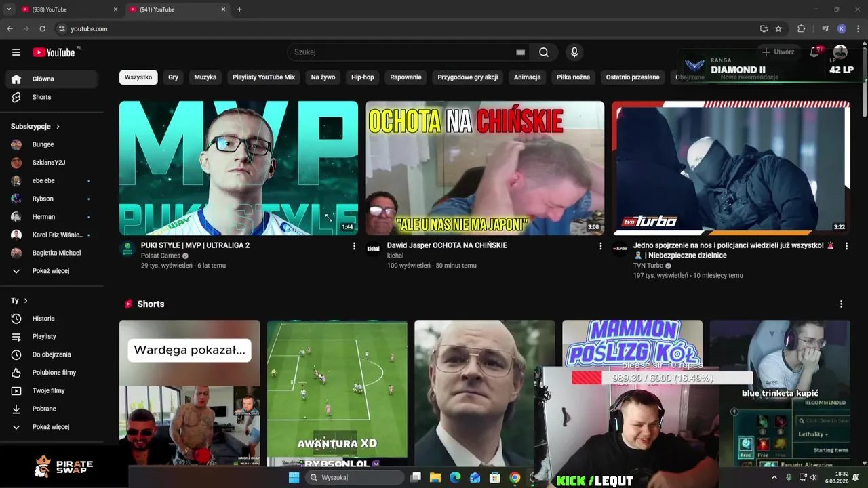Open Twoje filmy in sidebar
The height and width of the screenshot is (488, 868).
(52, 390)
